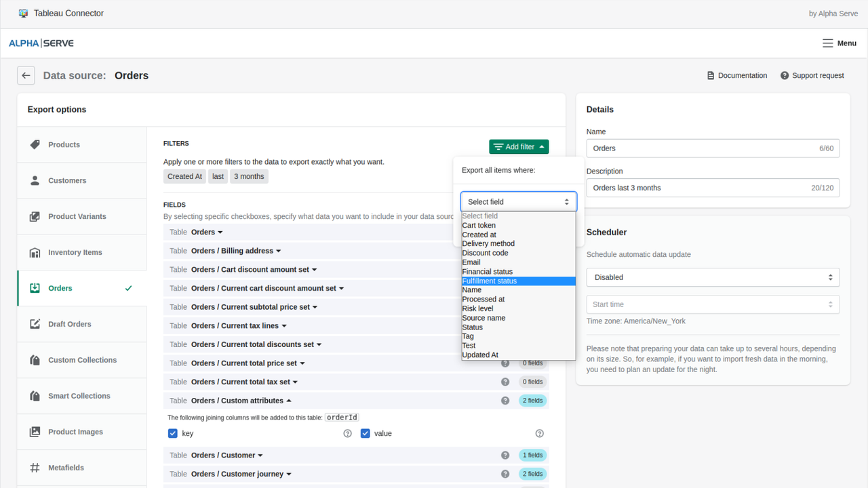Click the Product Variants sidebar icon
The image size is (868, 488).
pos(35,216)
